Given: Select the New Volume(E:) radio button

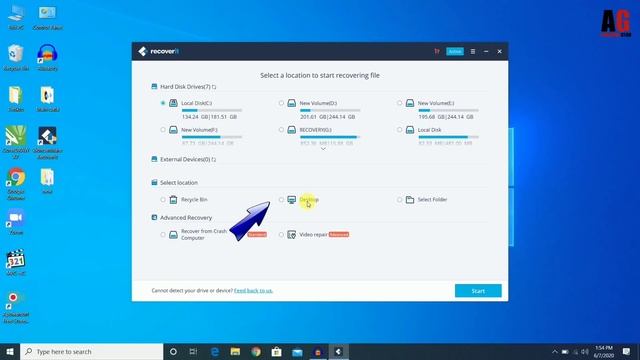Looking at the screenshot, I should 400,103.
